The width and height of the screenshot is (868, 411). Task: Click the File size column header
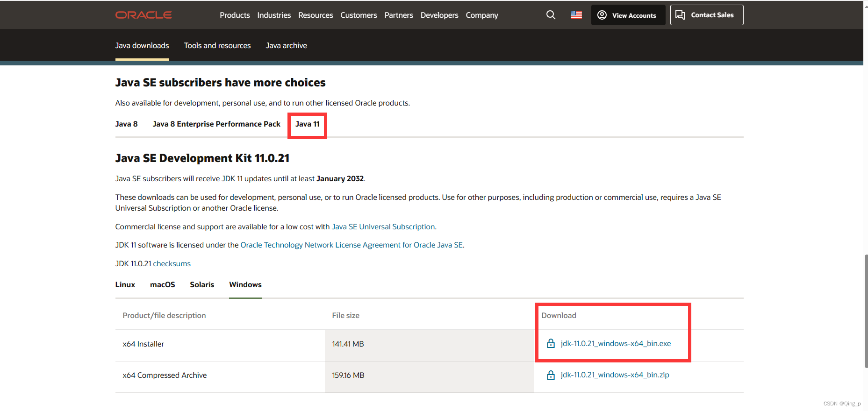tap(346, 315)
